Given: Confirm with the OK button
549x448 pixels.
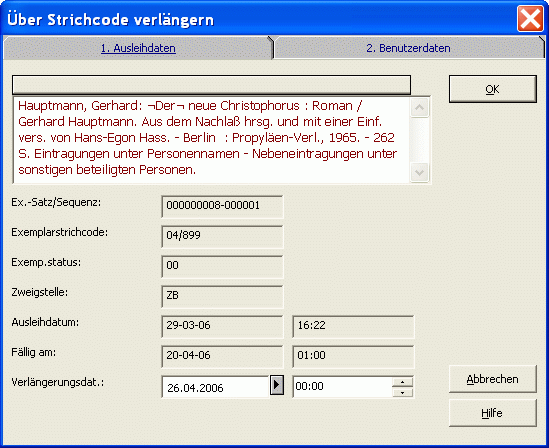Looking at the screenshot, I should 493,89.
